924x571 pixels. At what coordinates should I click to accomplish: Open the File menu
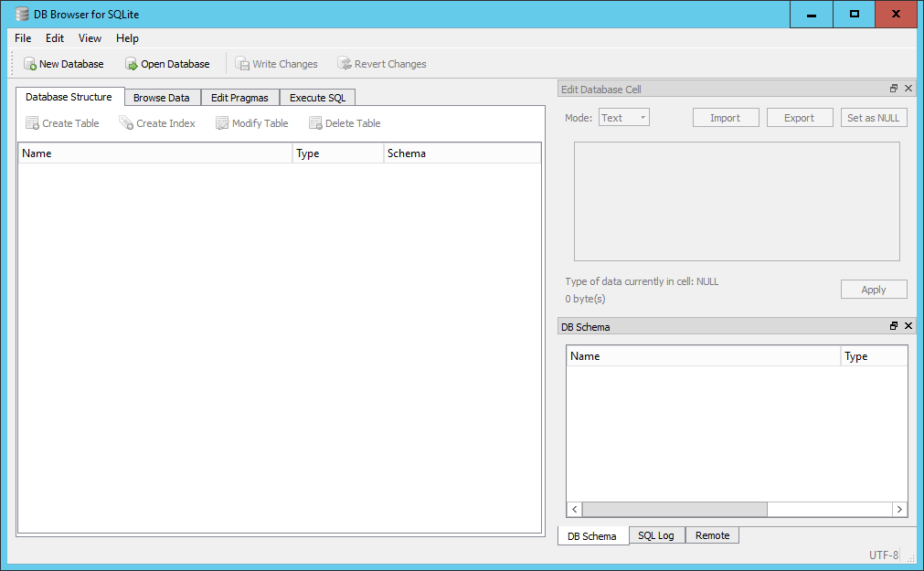(23, 38)
